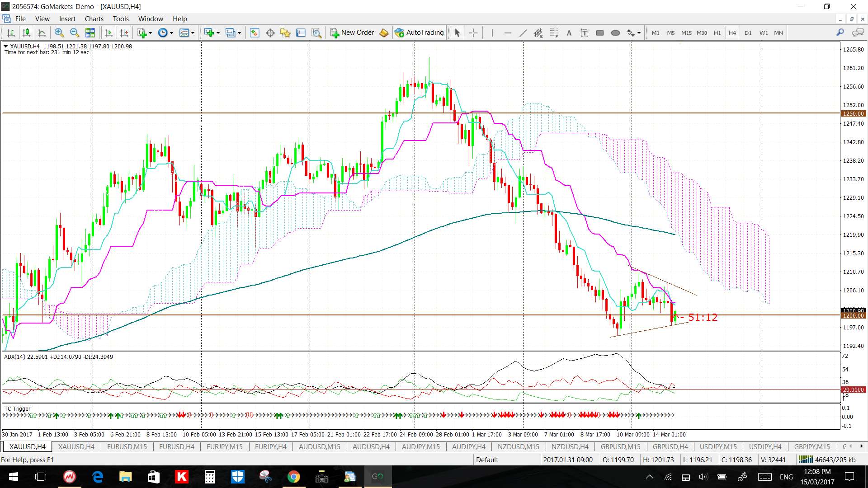Select the trendline drawing tool
The width and height of the screenshot is (868, 488).
[x=523, y=33]
